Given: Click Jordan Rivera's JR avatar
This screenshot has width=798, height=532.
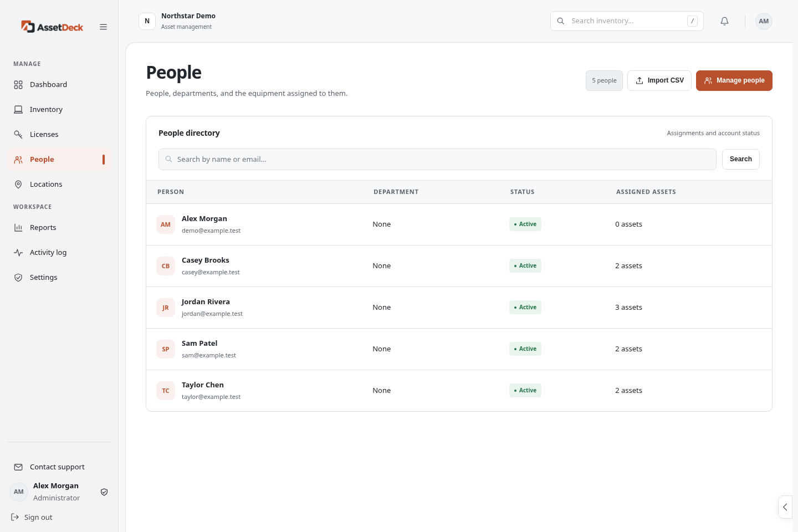Looking at the screenshot, I should tap(166, 308).
